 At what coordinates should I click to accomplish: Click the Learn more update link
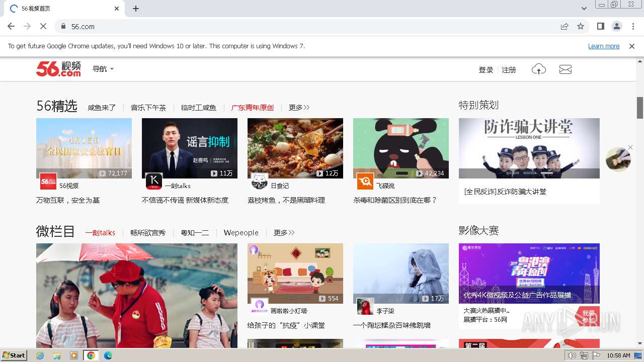pyautogui.click(x=604, y=46)
